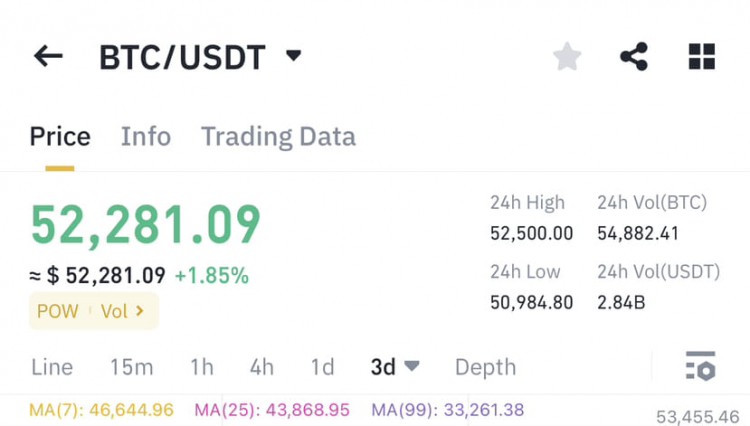Open chart indicator settings icon
The width and height of the screenshot is (750, 426).
point(700,366)
